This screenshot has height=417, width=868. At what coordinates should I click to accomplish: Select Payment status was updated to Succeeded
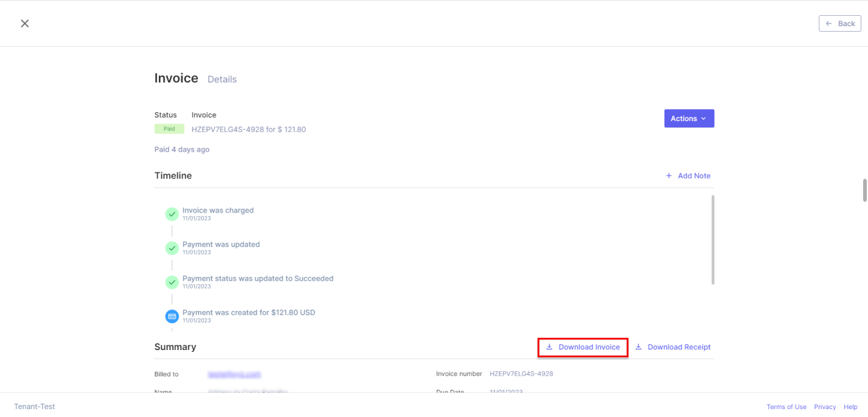click(x=258, y=279)
